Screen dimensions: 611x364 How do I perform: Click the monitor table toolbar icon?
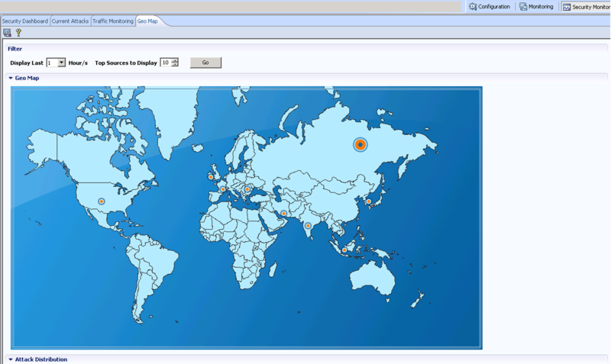coord(7,33)
